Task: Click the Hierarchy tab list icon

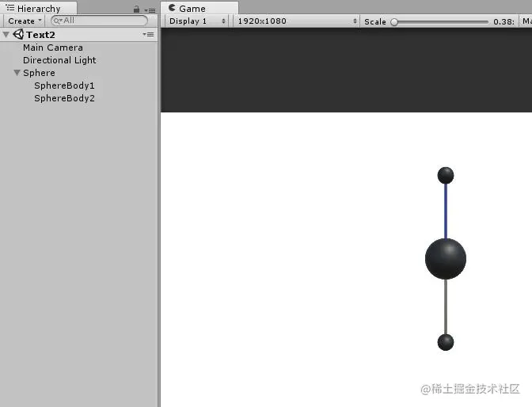Action: pos(10,7)
